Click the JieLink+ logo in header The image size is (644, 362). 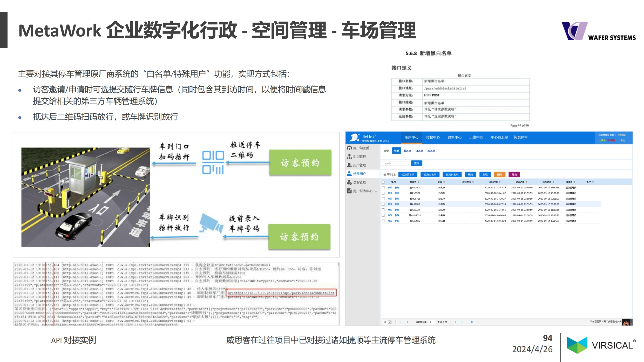pos(369,138)
